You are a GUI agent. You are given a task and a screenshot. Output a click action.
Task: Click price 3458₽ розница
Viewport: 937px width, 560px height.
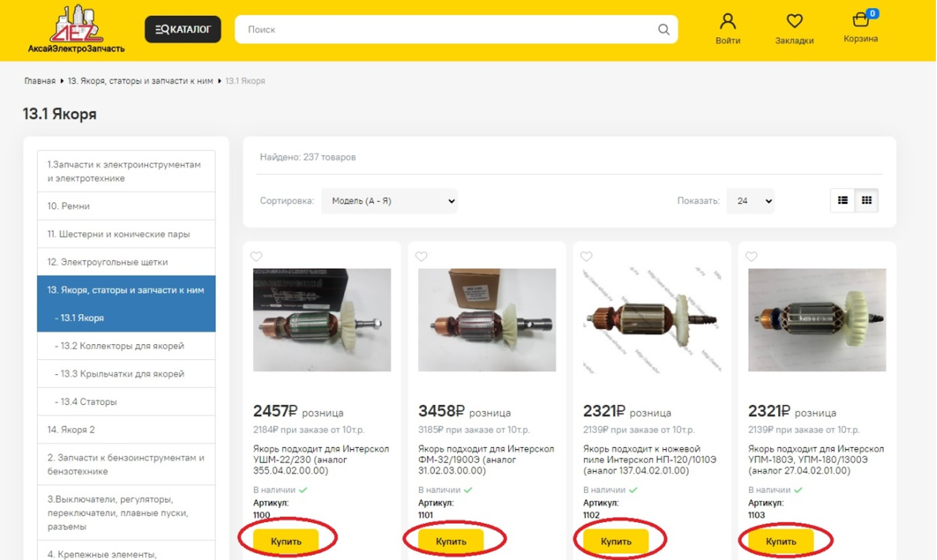pos(464,412)
